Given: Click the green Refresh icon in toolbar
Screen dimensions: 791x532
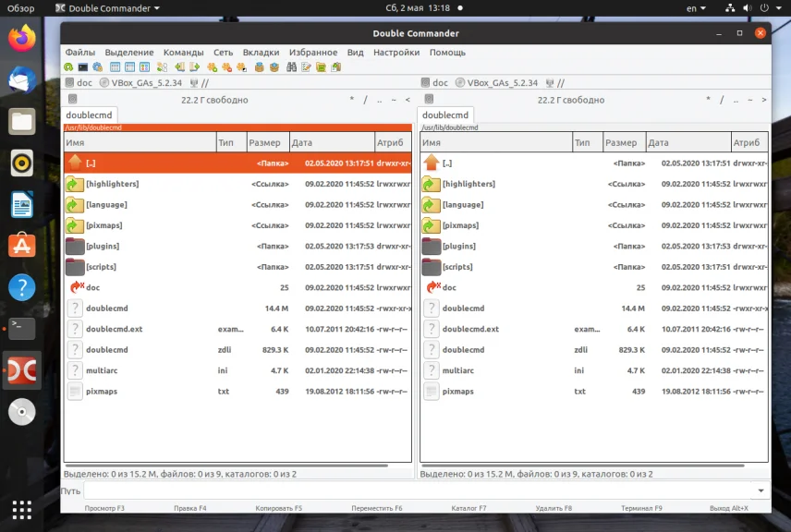Looking at the screenshot, I should (x=68, y=67).
